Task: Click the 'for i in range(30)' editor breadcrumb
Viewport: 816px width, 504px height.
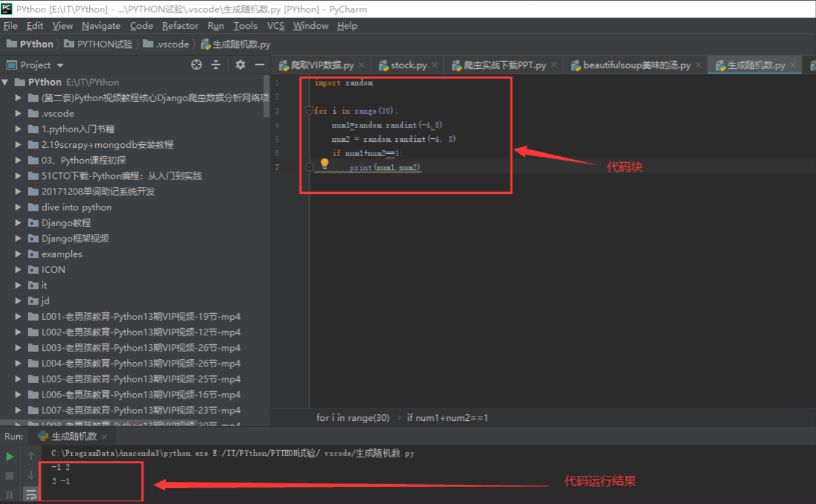Action: tap(352, 418)
